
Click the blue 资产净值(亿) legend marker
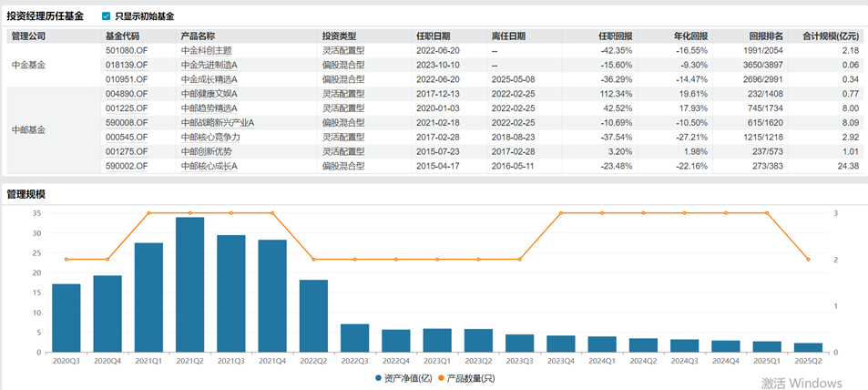379,378
